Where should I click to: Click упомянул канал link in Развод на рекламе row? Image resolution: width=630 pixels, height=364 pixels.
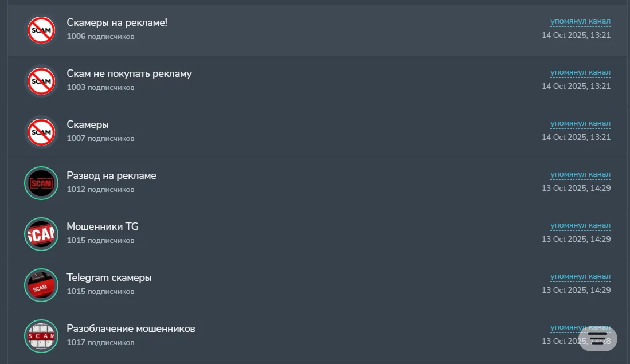[x=580, y=174]
